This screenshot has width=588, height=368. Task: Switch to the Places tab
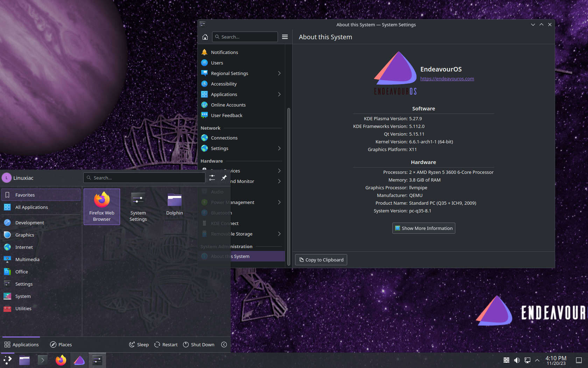click(61, 345)
